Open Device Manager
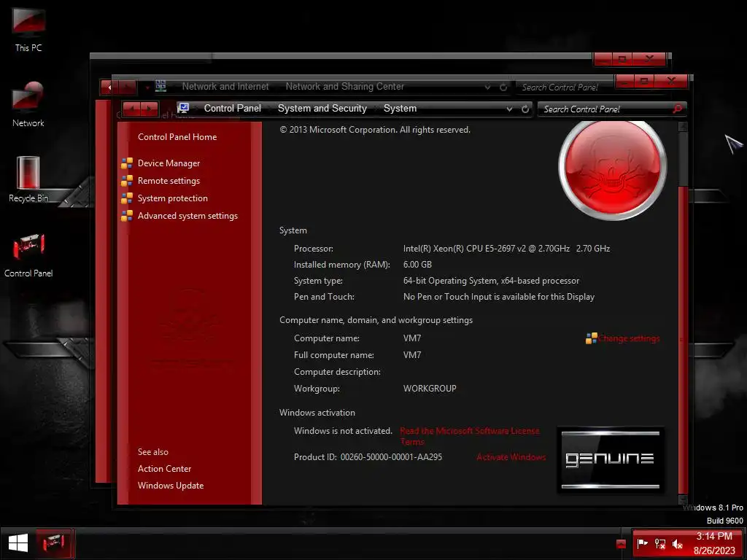Viewport: 747px width, 560px height. pos(169,163)
